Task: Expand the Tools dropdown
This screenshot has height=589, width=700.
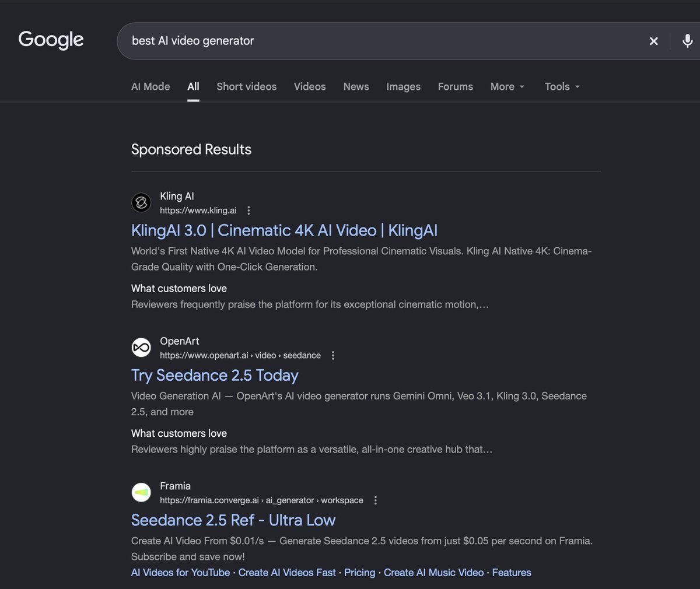Action: pyautogui.click(x=562, y=86)
